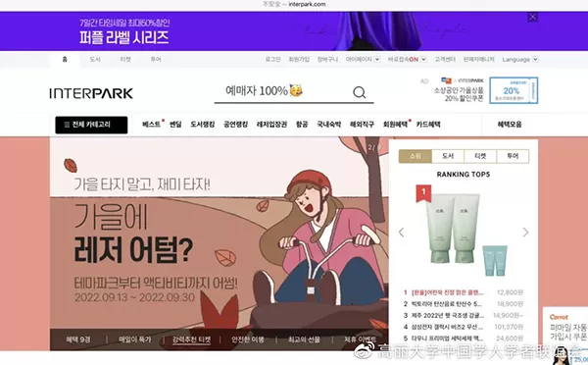The image size is (588, 365).
Task: Open the Carrot floating ad
Action: coord(565,336)
